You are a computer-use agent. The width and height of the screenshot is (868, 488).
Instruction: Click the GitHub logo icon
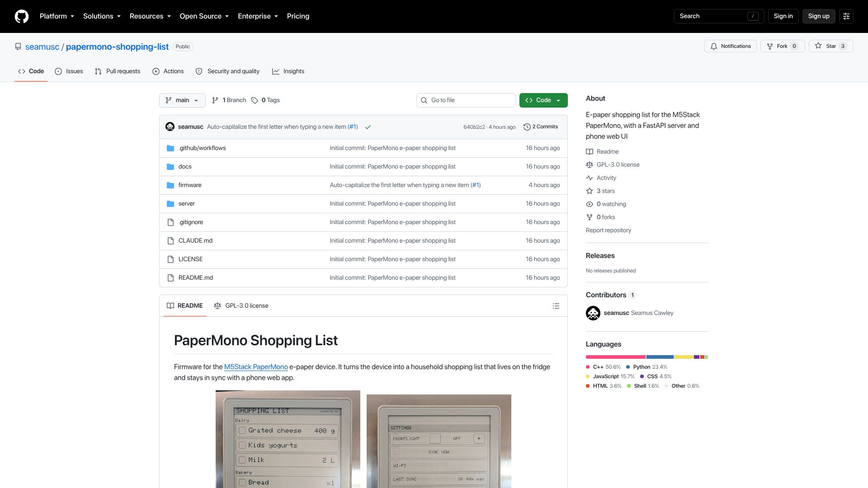[x=22, y=16]
